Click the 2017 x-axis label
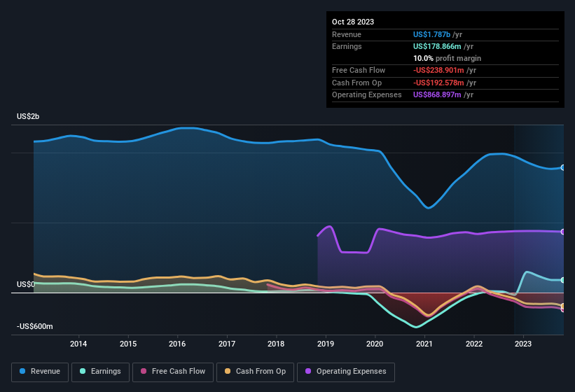 (x=227, y=344)
